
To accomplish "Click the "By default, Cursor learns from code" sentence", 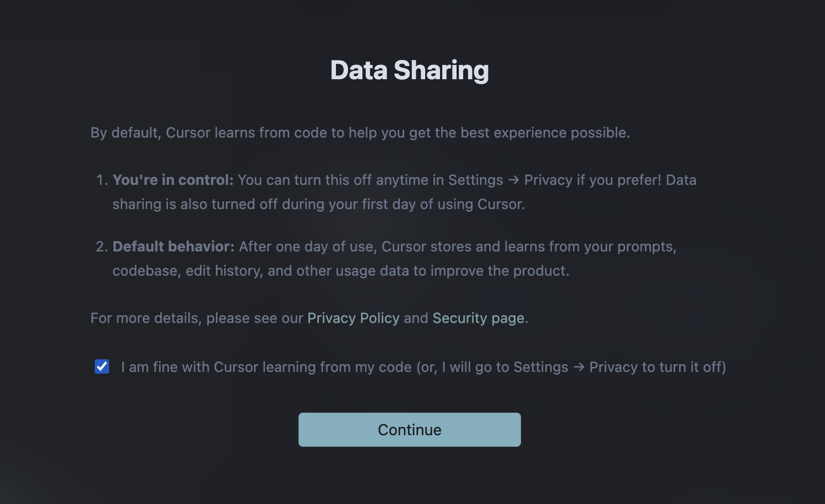I will click(360, 133).
